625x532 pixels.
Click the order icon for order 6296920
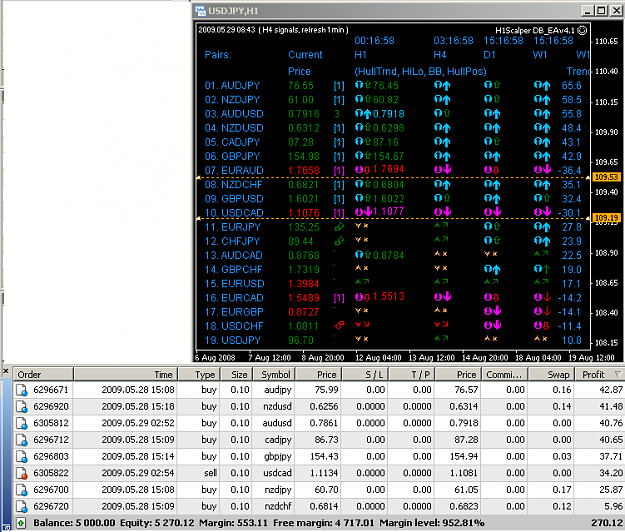[22, 407]
